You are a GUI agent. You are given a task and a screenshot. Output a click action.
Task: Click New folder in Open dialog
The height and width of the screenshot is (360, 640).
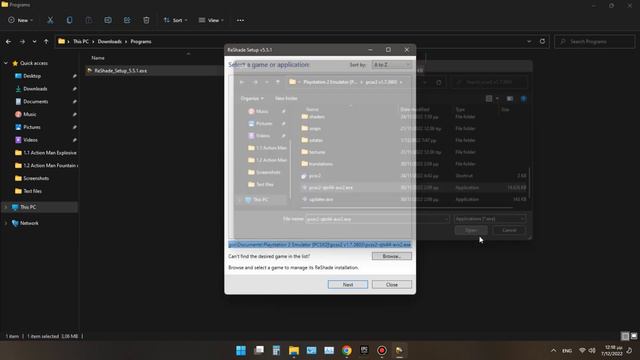pos(286,98)
